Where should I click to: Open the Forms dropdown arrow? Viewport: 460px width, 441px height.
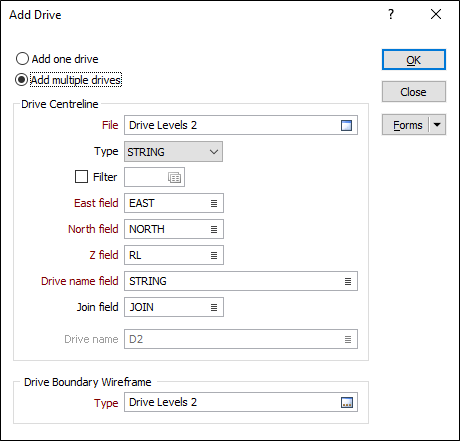437,125
